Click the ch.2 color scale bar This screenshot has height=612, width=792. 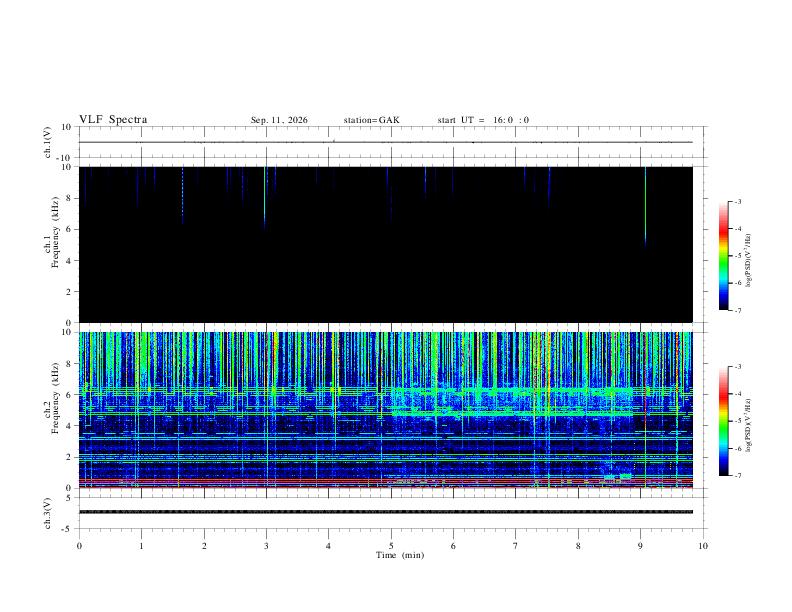[x=723, y=421]
